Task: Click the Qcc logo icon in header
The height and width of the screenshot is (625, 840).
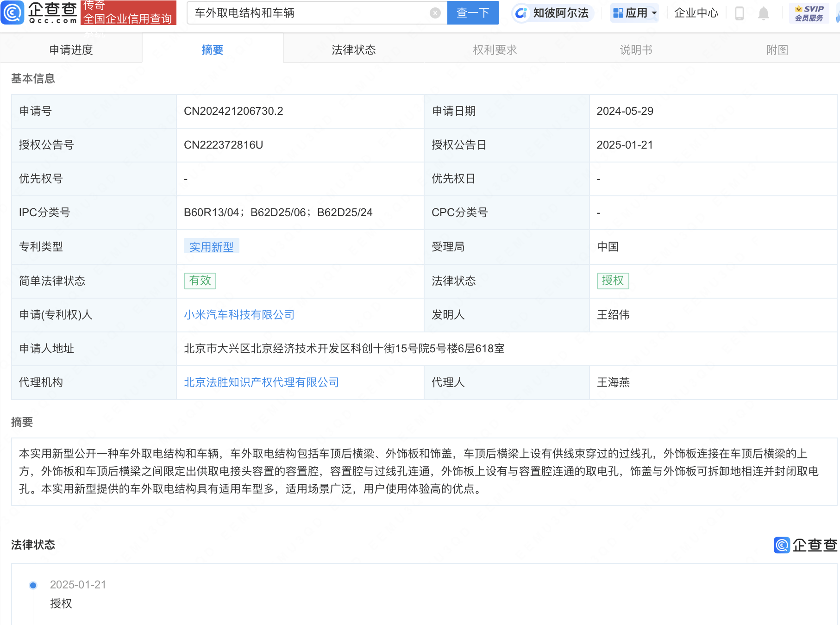Action: tap(13, 12)
